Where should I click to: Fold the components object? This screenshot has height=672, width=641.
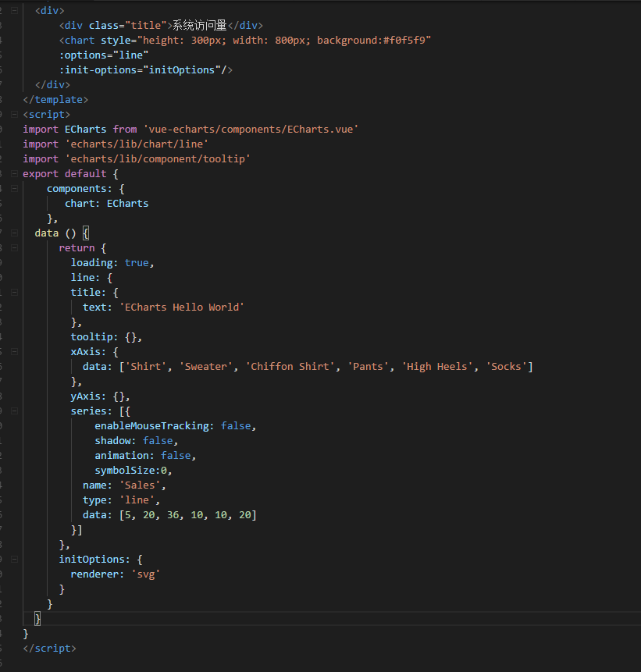tap(15, 188)
